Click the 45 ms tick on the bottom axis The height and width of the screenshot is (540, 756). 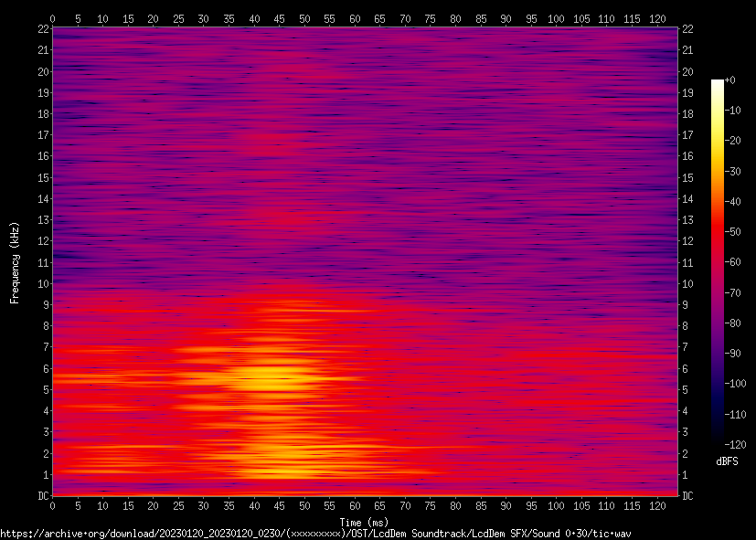pos(279,505)
